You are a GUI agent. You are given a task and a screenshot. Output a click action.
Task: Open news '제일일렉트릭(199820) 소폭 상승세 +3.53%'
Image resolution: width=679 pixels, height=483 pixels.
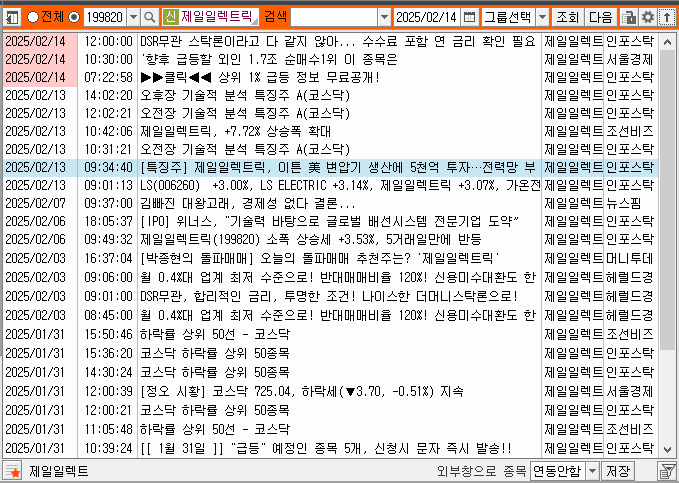tap(310, 239)
